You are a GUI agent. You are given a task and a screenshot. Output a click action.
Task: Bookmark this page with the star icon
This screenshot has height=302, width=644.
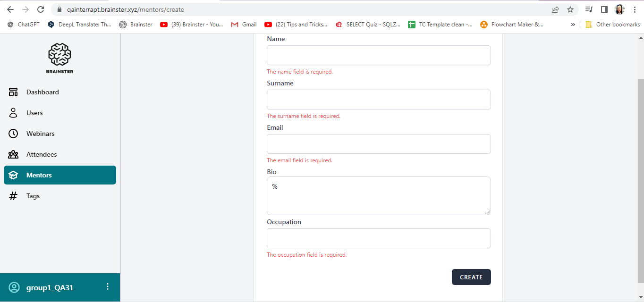(x=570, y=9)
